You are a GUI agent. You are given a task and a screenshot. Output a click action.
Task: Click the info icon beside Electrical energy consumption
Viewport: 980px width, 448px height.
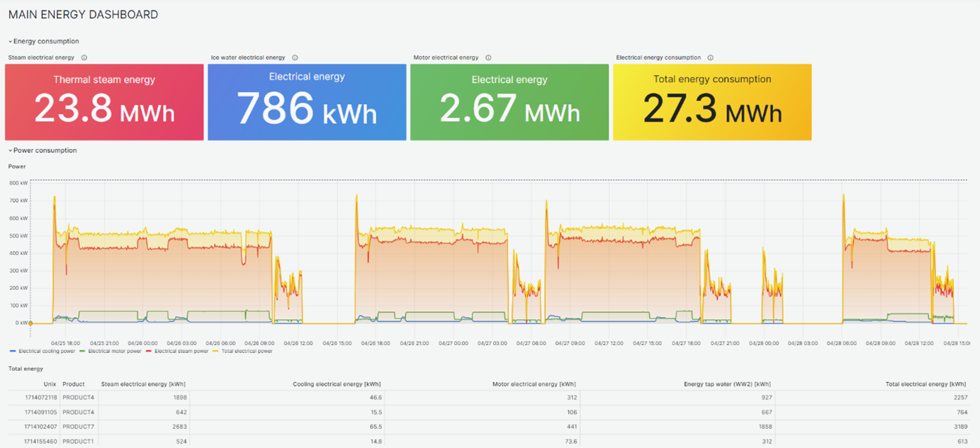point(711,58)
